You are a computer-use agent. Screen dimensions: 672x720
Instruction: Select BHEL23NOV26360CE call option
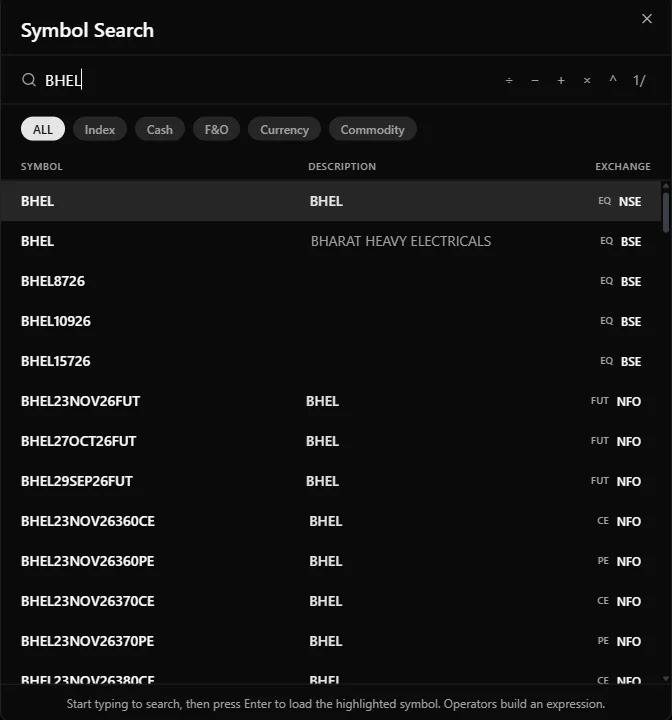tap(331, 521)
